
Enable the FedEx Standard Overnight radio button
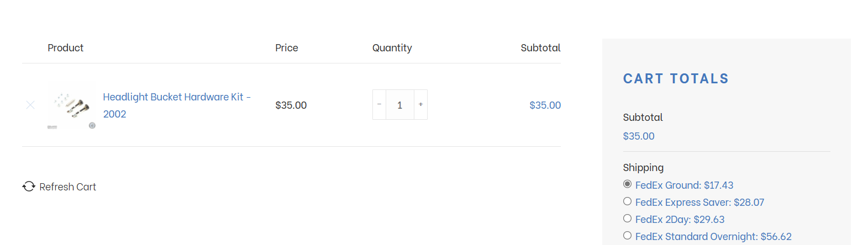pyautogui.click(x=627, y=236)
